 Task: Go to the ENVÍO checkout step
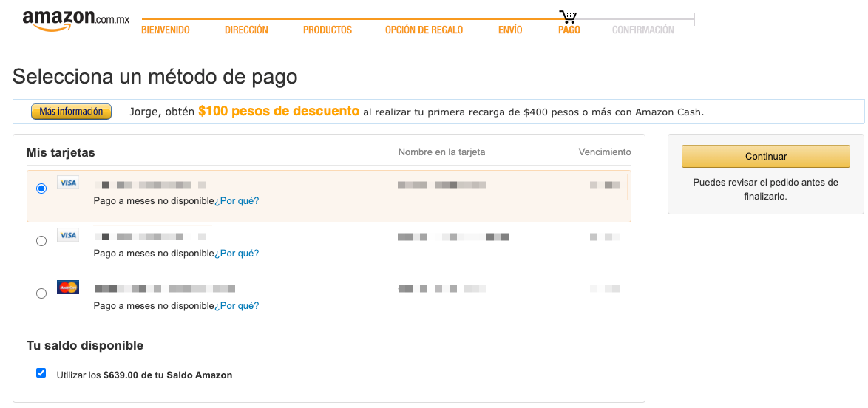510,30
